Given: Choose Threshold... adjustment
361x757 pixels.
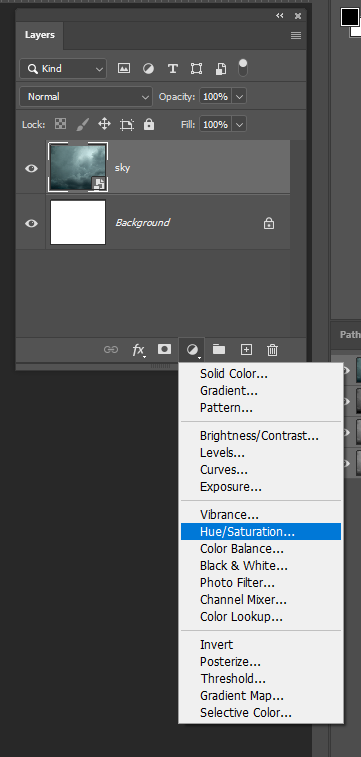Looking at the screenshot, I should click(261, 678).
